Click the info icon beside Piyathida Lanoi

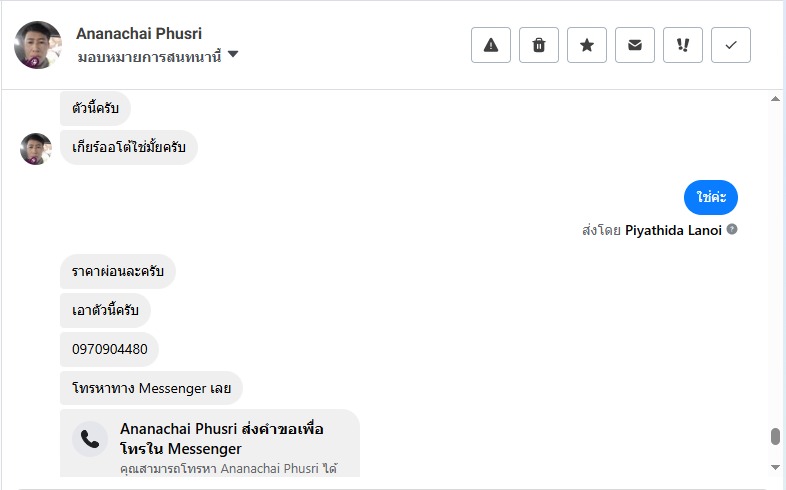(732, 230)
